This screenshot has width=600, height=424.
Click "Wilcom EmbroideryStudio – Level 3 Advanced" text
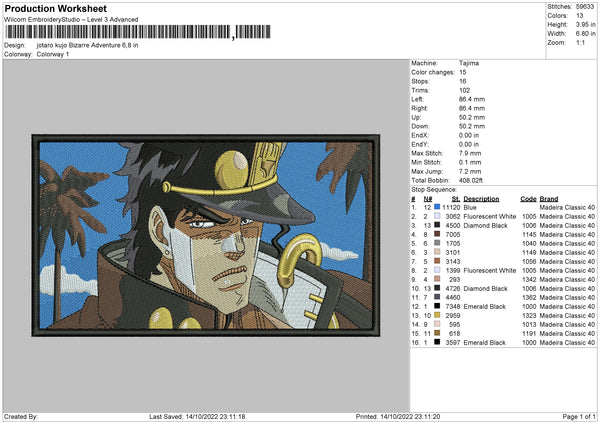[x=71, y=20]
